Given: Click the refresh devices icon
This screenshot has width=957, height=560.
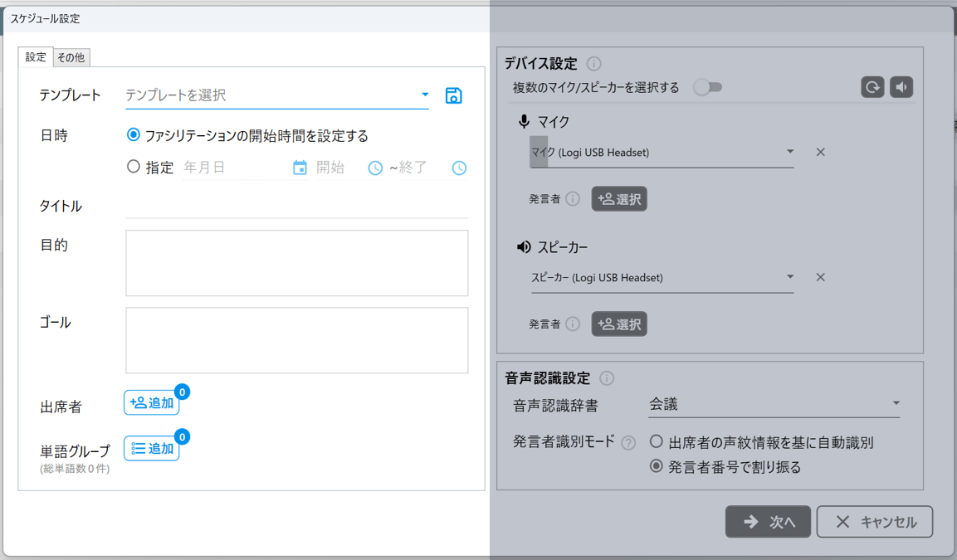Looking at the screenshot, I should tap(872, 87).
